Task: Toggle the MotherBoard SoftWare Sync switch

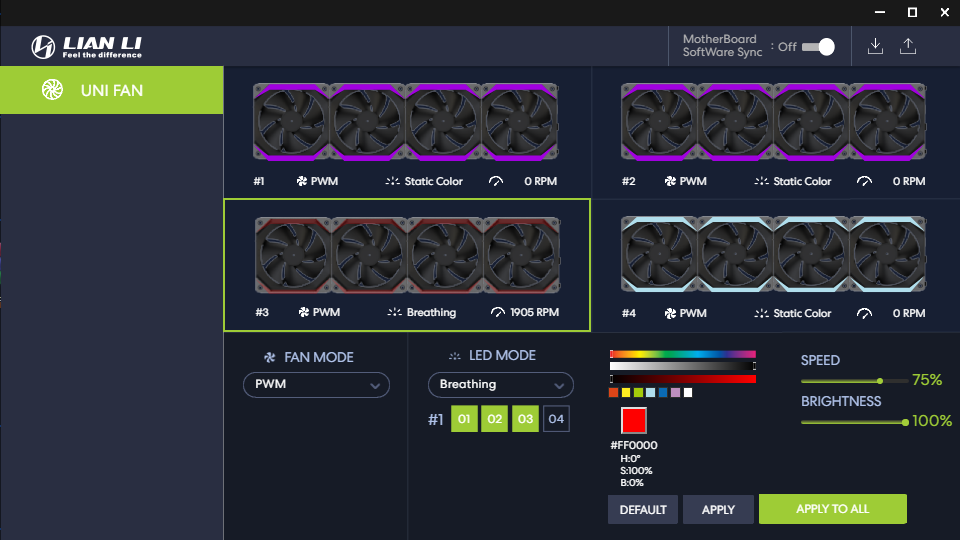Action: click(818, 47)
